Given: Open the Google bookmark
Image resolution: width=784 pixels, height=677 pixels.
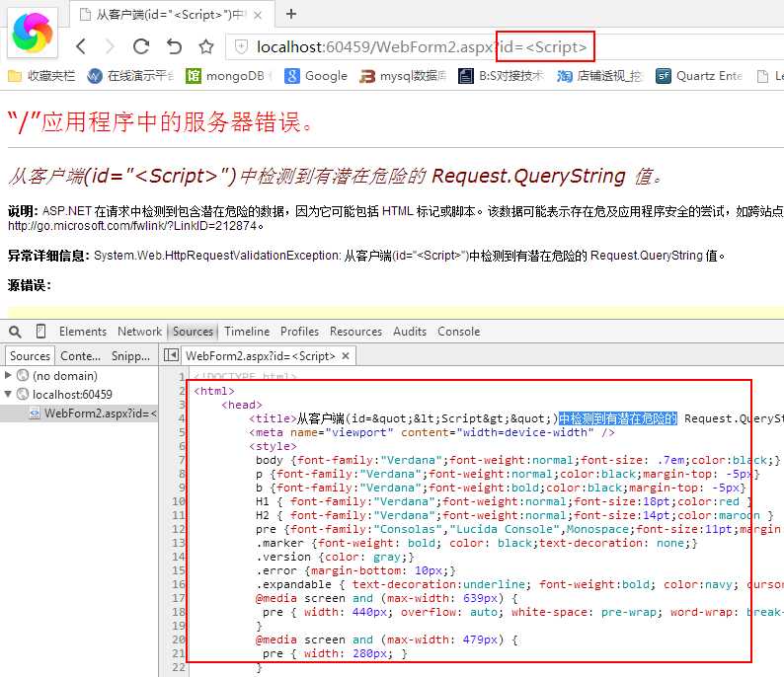Looking at the screenshot, I should (x=316, y=76).
